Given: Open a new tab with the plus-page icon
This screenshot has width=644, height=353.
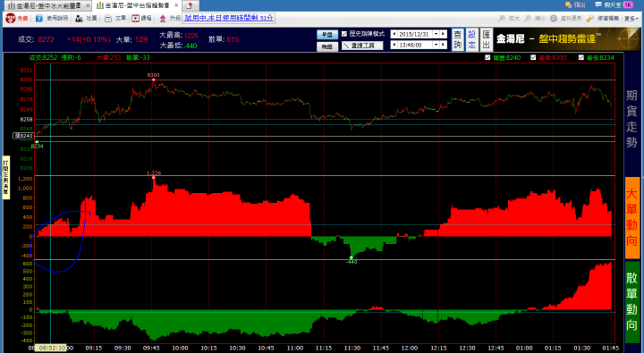Looking at the screenshot, I should point(190,5).
